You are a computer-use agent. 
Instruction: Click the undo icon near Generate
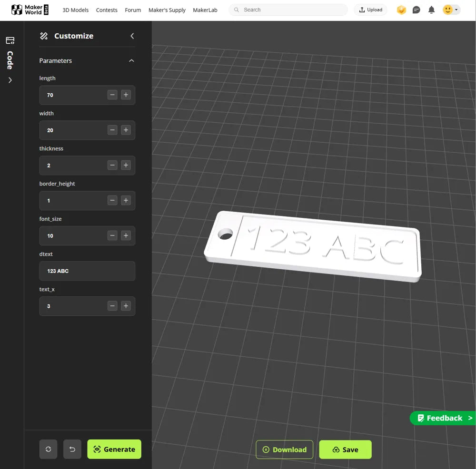pos(72,449)
